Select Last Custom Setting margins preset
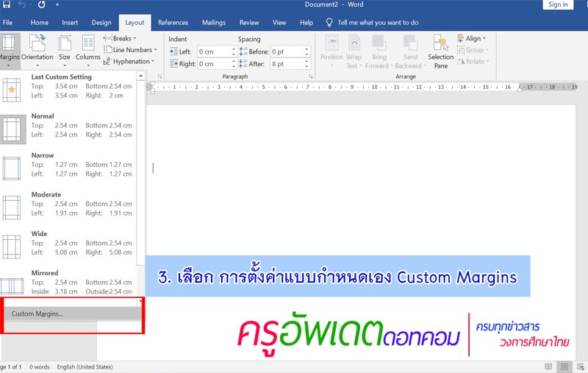 (x=68, y=88)
